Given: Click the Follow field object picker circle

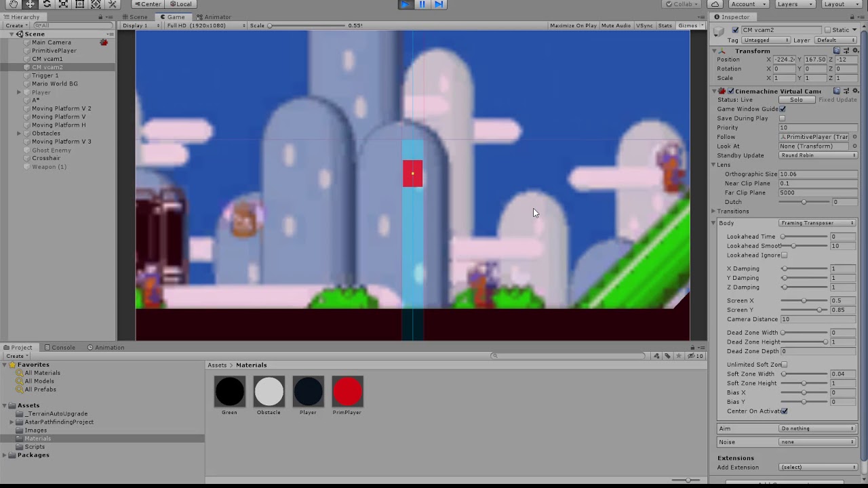Looking at the screenshot, I should click(854, 137).
